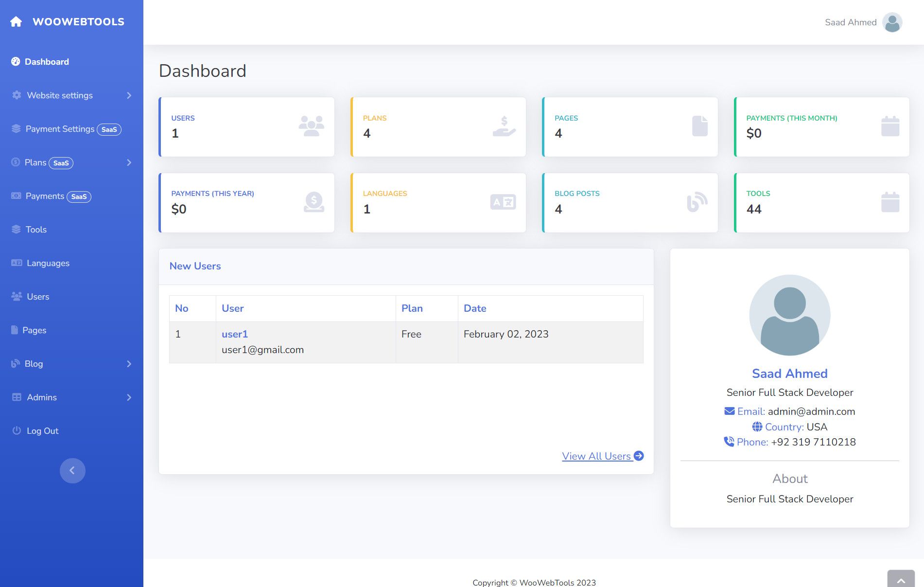Click the Blog Posts card blog icon
The width and height of the screenshot is (924, 587).
(697, 202)
